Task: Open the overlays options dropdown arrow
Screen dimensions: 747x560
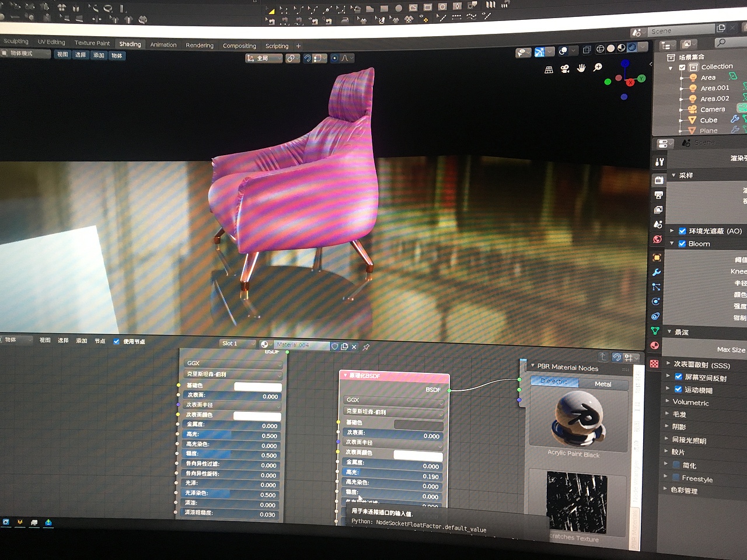Action: pyautogui.click(x=573, y=51)
